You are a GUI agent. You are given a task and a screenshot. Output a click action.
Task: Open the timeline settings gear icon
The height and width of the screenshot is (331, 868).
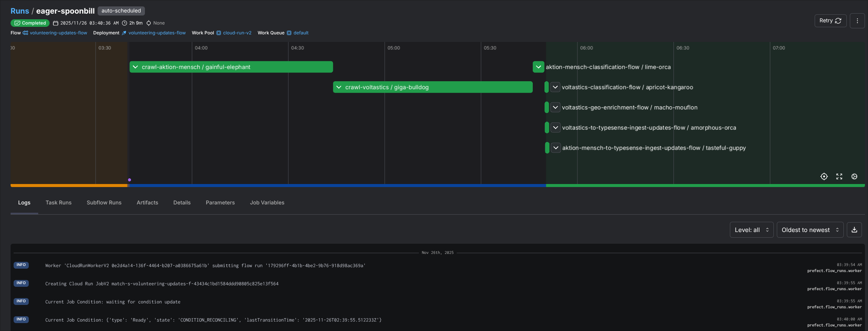854,176
